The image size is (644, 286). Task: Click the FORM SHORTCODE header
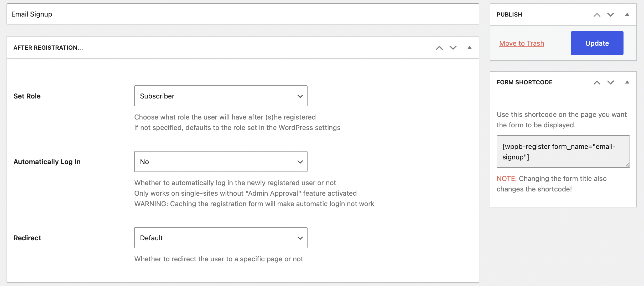pyautogui.click(x=524, y=82)
